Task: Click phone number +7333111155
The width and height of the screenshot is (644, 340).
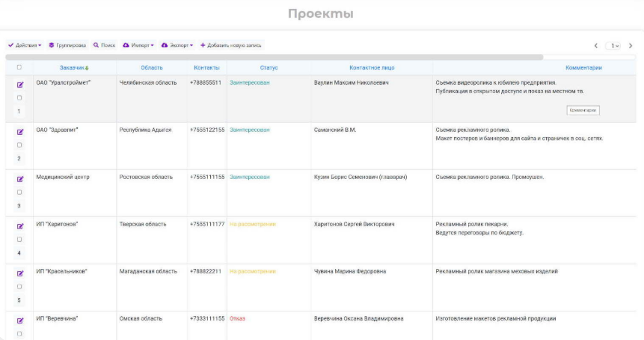Action: (207, 318)
